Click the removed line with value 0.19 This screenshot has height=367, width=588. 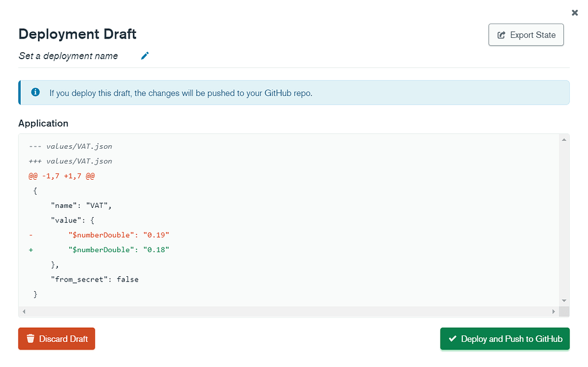coord(118,235)
